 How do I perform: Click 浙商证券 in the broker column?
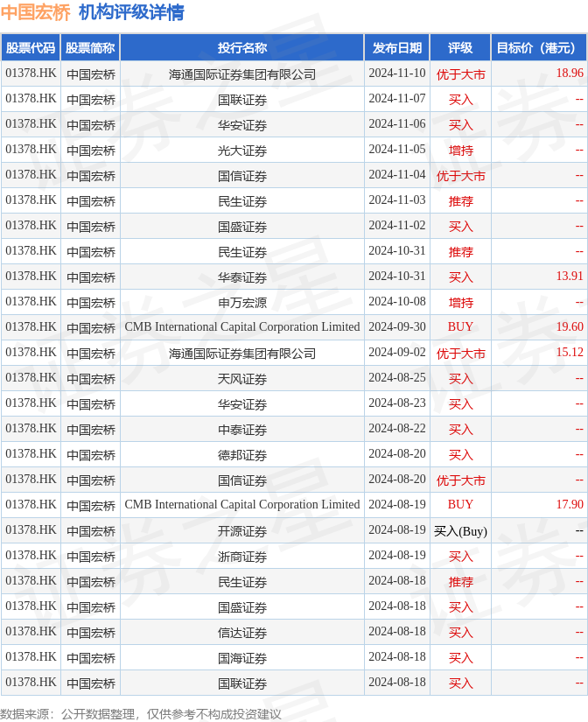click(x=242, y=557)
